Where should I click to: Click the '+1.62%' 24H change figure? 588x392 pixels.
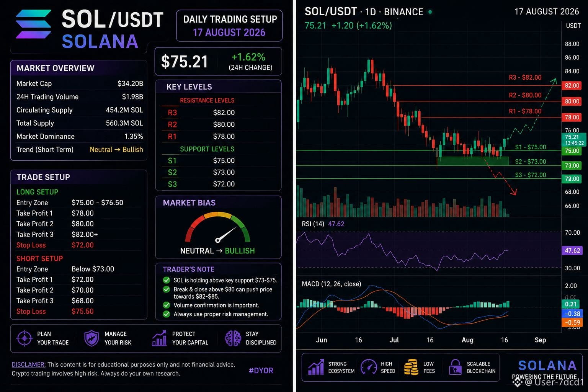(248, 57)
